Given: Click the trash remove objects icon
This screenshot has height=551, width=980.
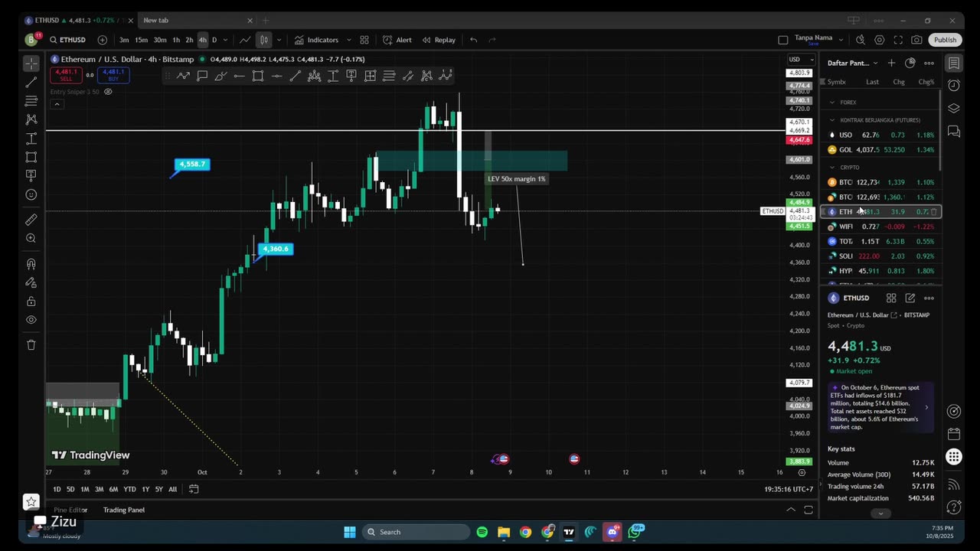Looking at the screenshot, I should (31, 344).
